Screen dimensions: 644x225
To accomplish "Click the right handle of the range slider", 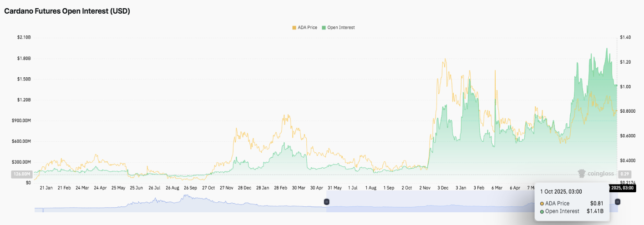I will [x=617, y=201].
